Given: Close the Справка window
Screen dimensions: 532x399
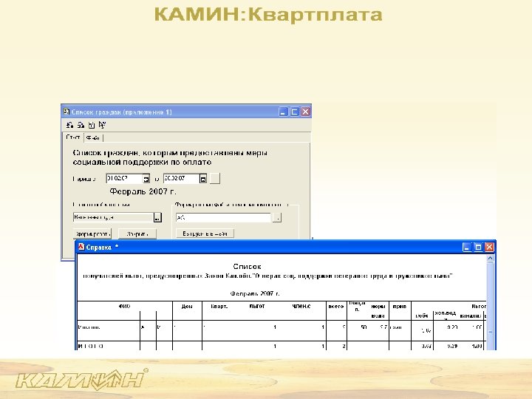Looking at the screenshot, I should pos(489,248).
